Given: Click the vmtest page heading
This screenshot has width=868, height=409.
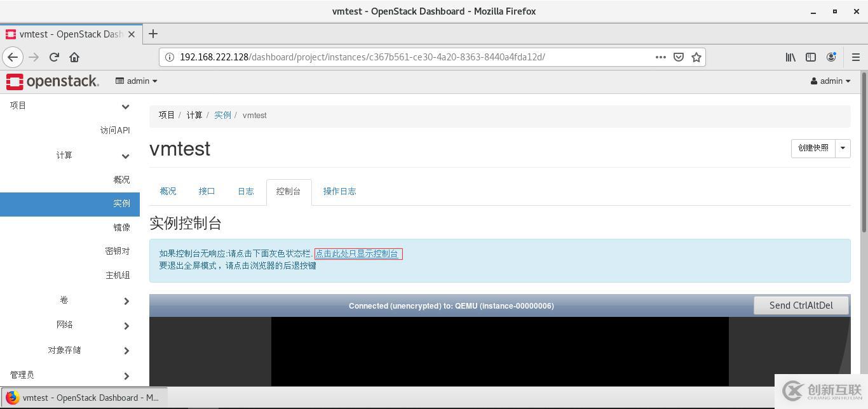Looking at the screenshot, I should click(x=180, y=149).
